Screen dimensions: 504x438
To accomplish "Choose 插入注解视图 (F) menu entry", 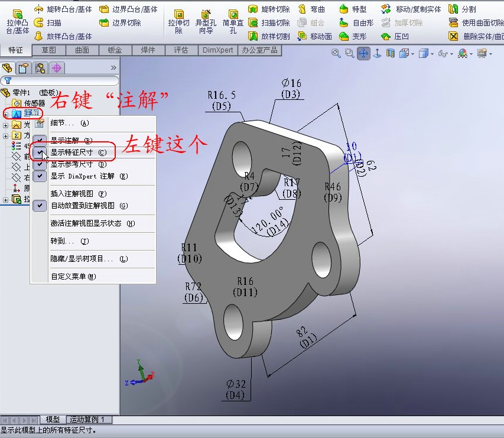I will 79,194.
